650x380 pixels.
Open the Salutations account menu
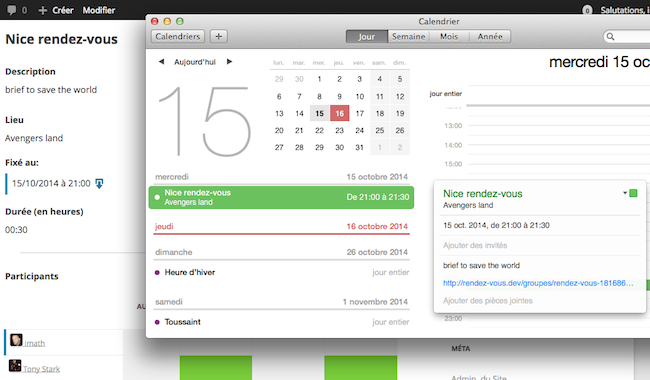tap(625, 10)
